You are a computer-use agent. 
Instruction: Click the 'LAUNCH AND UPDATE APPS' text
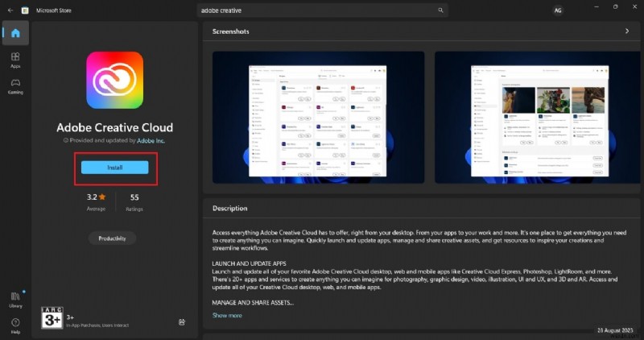pyautogui.click(x=249, y=263)
